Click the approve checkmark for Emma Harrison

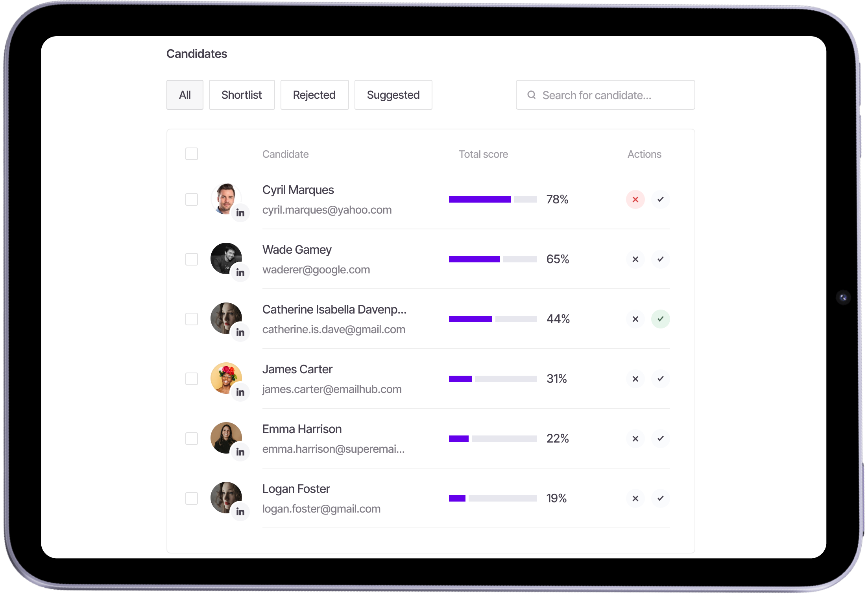660,439
